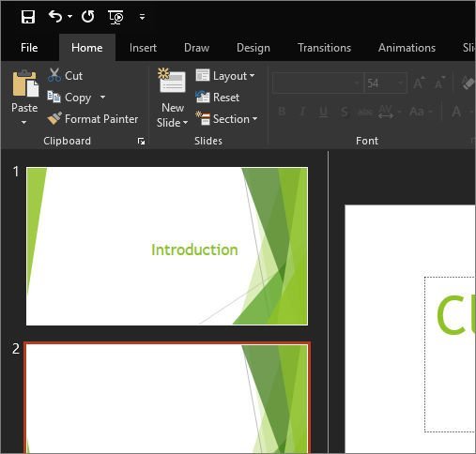Start slideshow from beginning icon
Viewport: 476px width, 454px height.
click(115, 17)
